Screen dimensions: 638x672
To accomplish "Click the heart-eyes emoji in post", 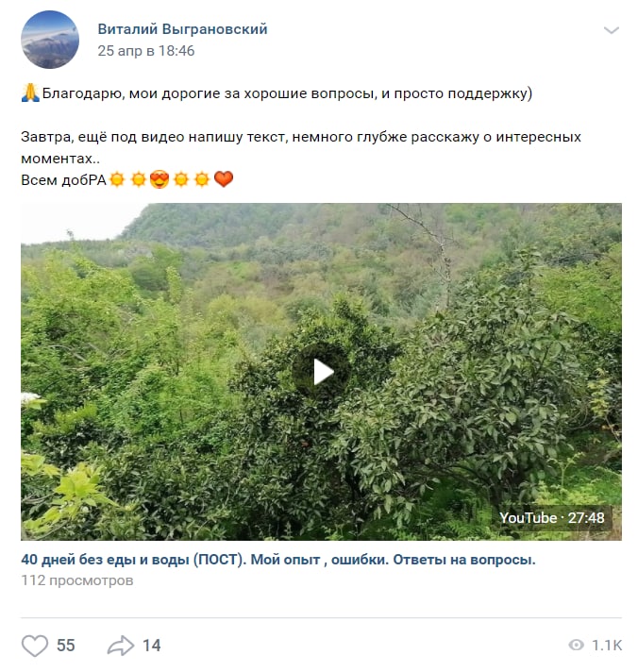I will 159,179.
